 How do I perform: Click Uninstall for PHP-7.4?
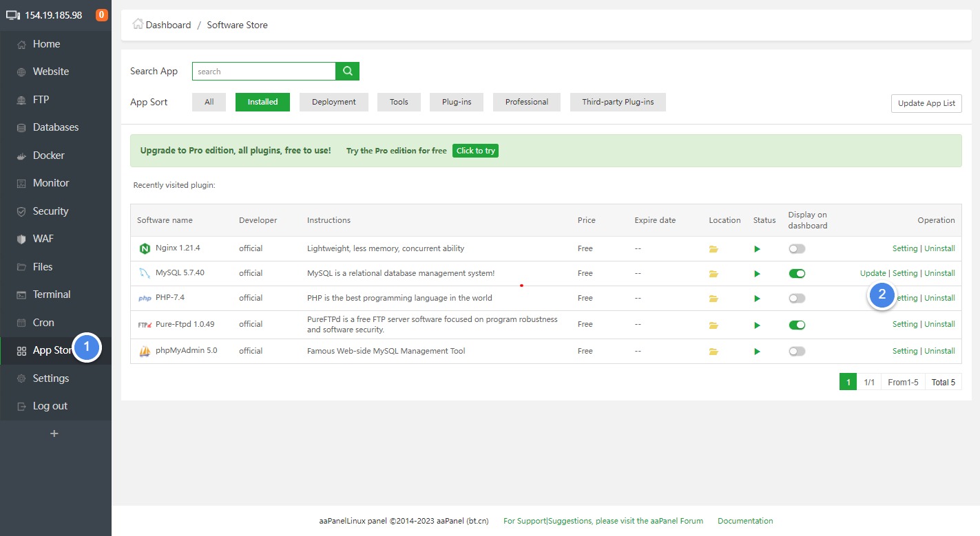[939, 298]
